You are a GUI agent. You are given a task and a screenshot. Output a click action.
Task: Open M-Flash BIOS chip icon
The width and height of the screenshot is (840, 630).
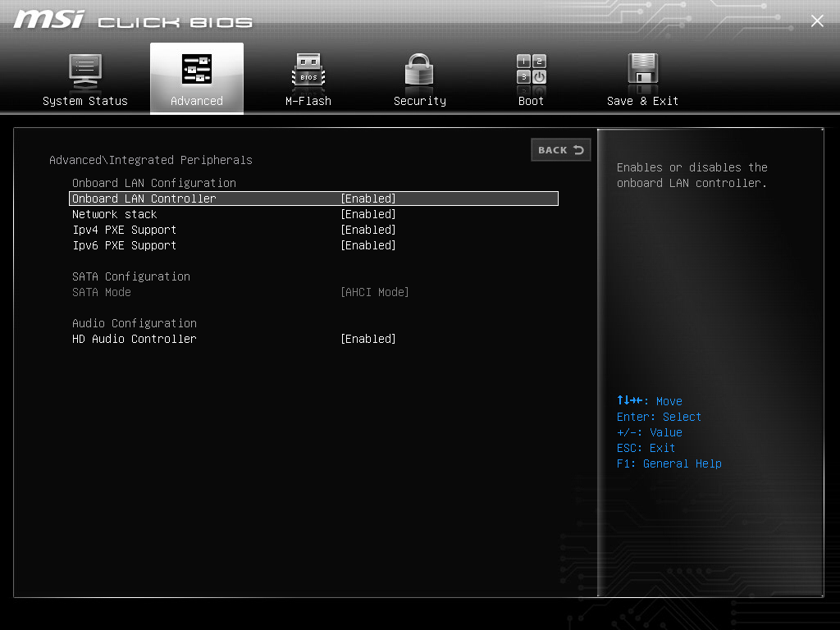(x=308, y=71)
